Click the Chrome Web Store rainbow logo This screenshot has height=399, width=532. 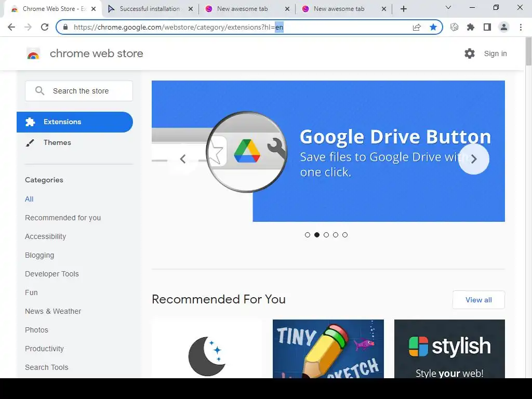[33, 54]
